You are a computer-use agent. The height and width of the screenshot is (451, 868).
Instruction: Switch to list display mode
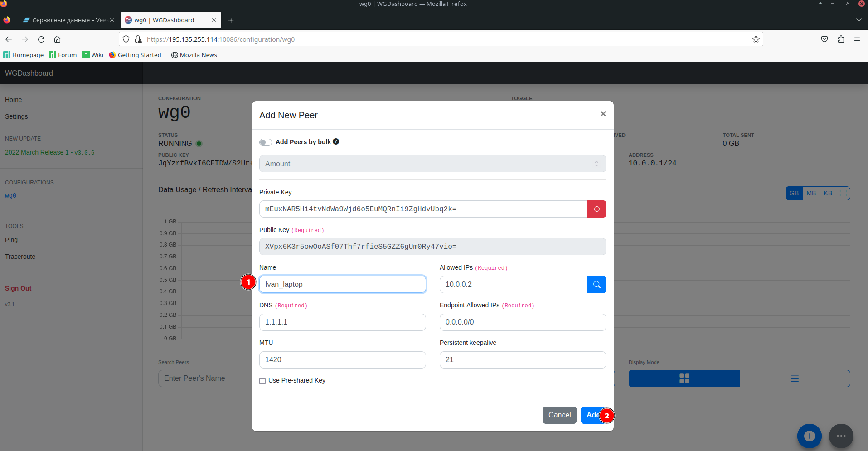(x=795, y=378)
